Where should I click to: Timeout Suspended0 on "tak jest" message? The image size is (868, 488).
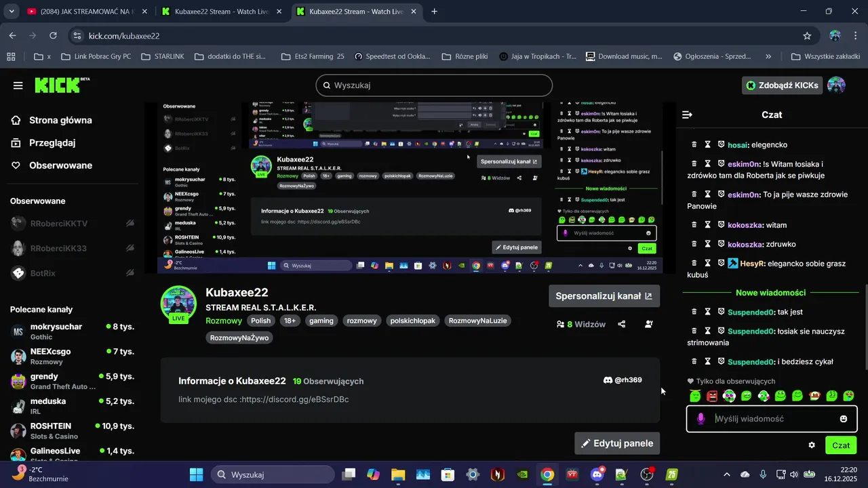pyautogui.click(x=707, y=312)
